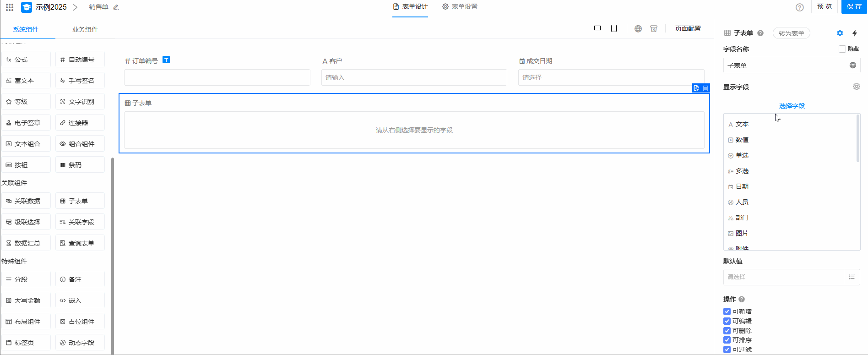The width and height of the screenshot is (868, 355).
Task: Open the 显示字段 settings gear
Action: 856,87
